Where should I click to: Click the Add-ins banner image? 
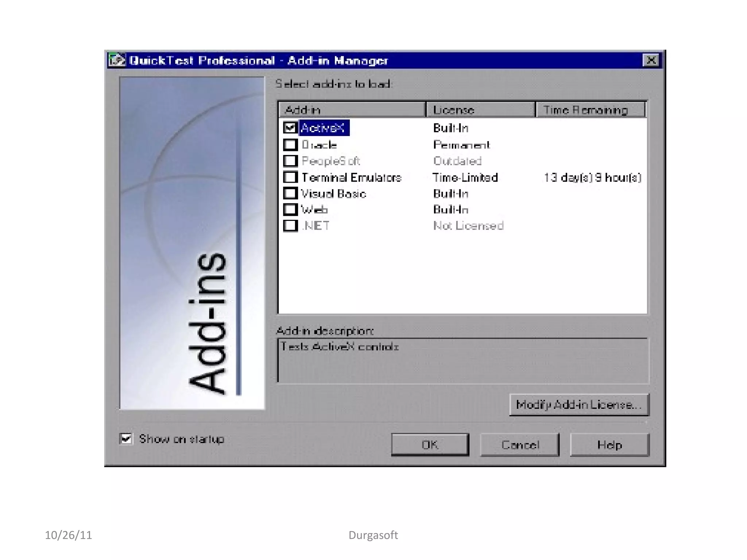[192, 243]
